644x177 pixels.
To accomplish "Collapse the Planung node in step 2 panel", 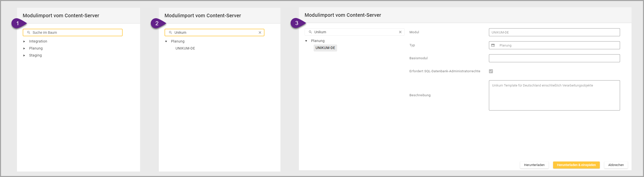I will pyautogui.click(x=166, y=41).
